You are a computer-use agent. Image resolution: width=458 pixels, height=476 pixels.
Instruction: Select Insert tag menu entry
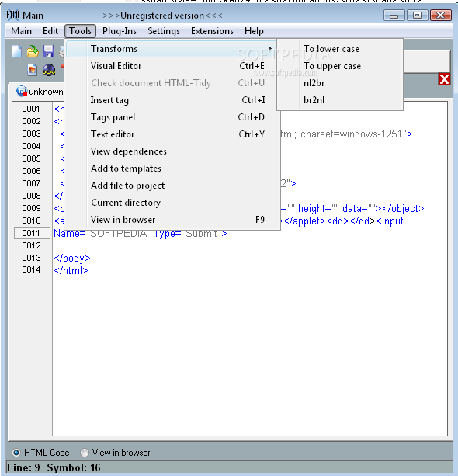click(172, 100)
